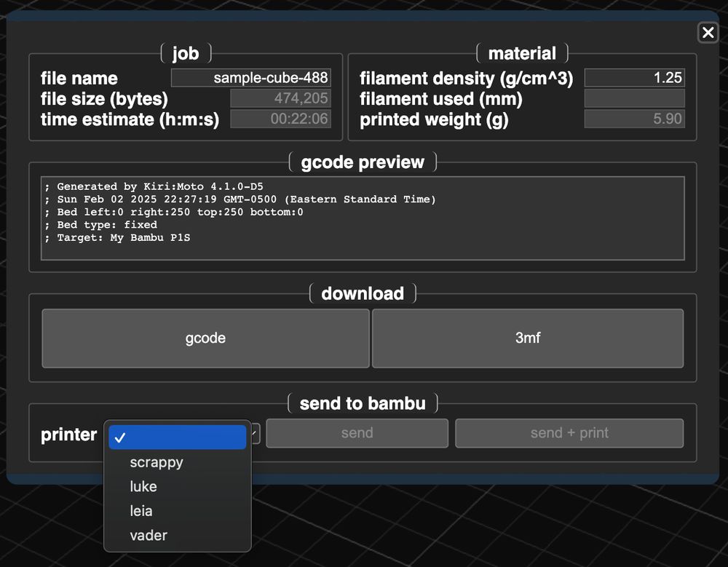Screen dimensions: 728x567
Task: Click the printed weight value 5.90
Action: click(635, 119)
